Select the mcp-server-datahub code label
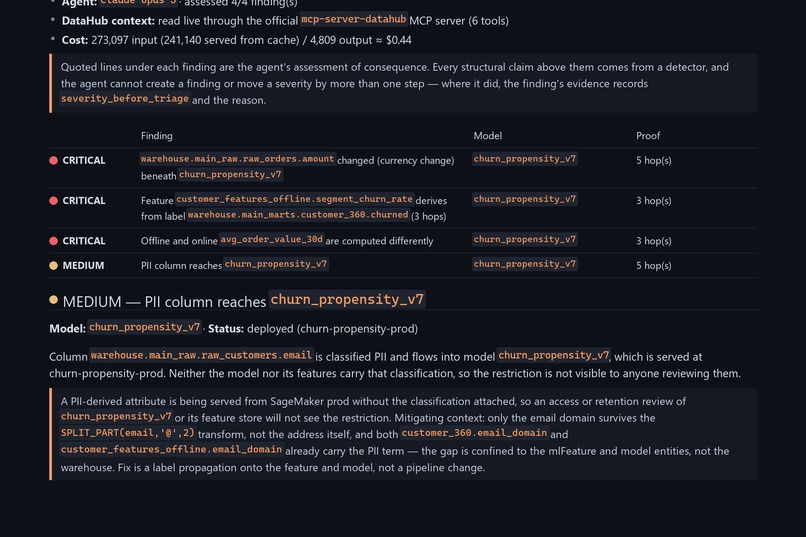Viewport: 806px width, 537px height. [354, 20]
